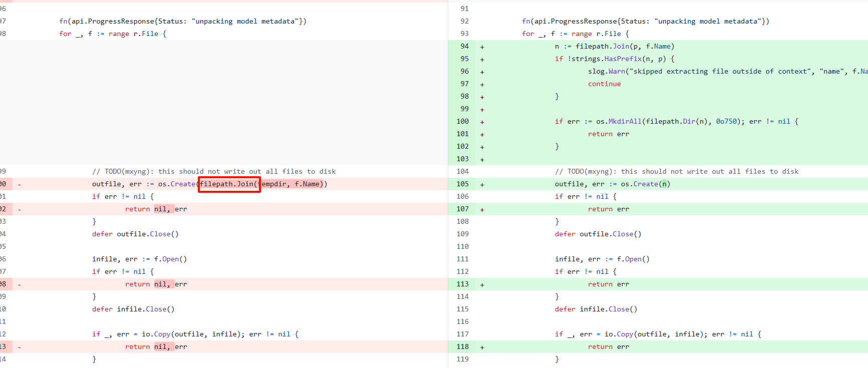Click the added 'outfile, err := os.Create(n)' line
The width and height of the screenshot is (868, 368).
613,184
